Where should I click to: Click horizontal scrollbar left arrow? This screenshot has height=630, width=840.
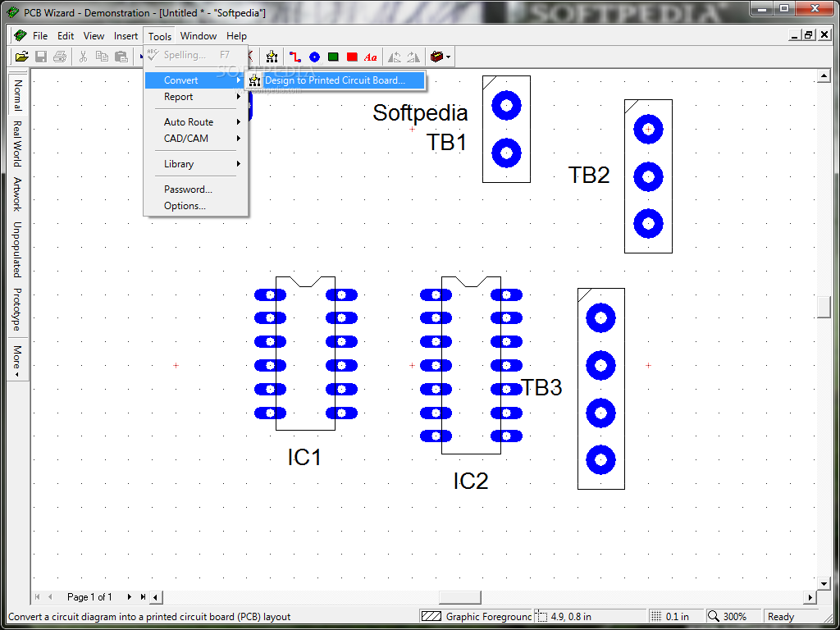point(156,597)
